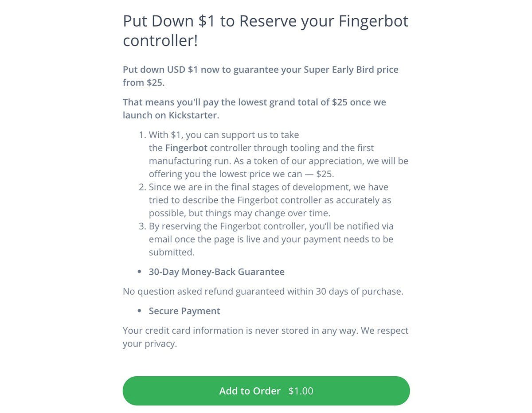The height and width of the screenshot is (413, 532).
Task: Click the bullet dot beside 30-Day Money-Back Guarantee
Action: click(x=140, y=272)
